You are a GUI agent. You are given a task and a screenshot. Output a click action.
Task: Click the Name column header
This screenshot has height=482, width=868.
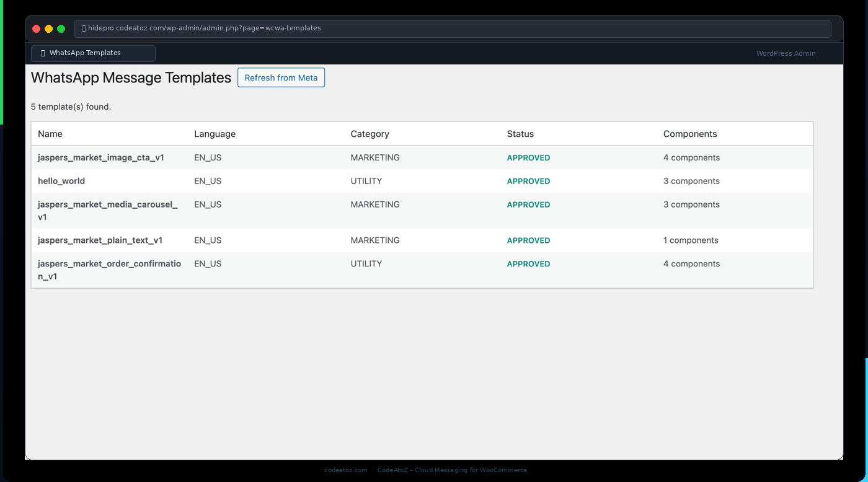click(x=50, y=134)
